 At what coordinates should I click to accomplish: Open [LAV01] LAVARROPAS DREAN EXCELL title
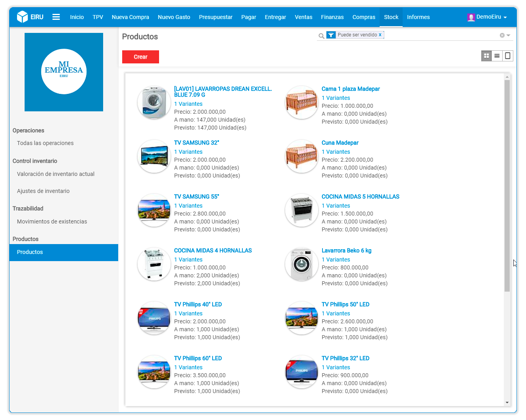pos(223,92)
